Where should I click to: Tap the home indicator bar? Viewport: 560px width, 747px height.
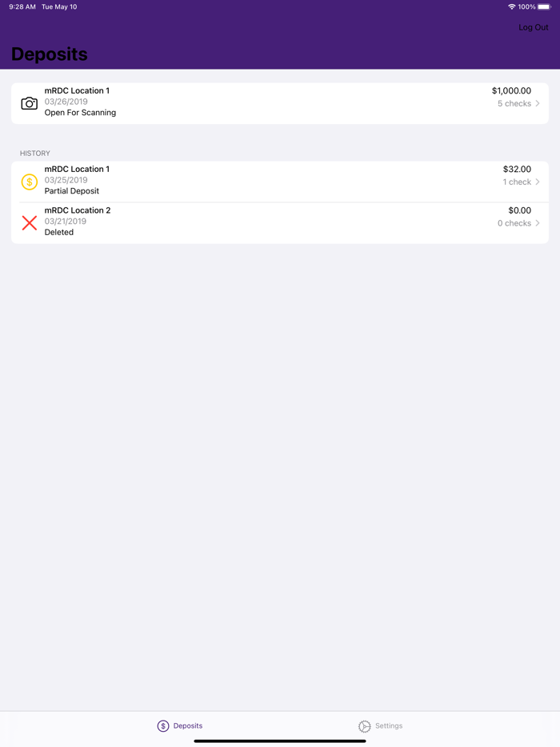coord(280,741)
